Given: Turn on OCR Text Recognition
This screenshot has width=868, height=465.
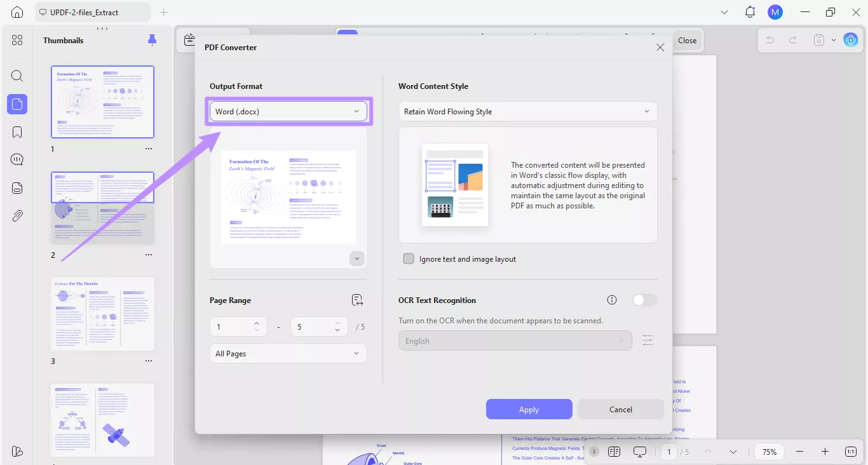Looking at the screenshot, I should pyautogui.click(x=644, y=299).
